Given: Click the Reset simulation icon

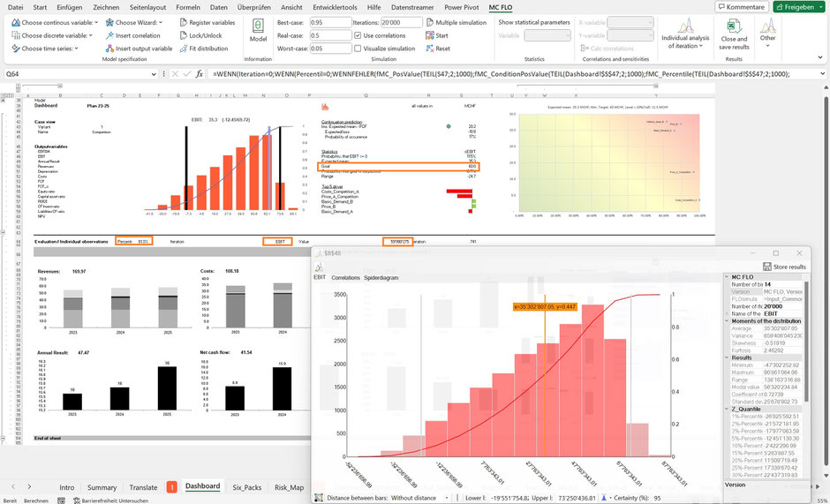Looking at the screenshot, I should [430, 49].
